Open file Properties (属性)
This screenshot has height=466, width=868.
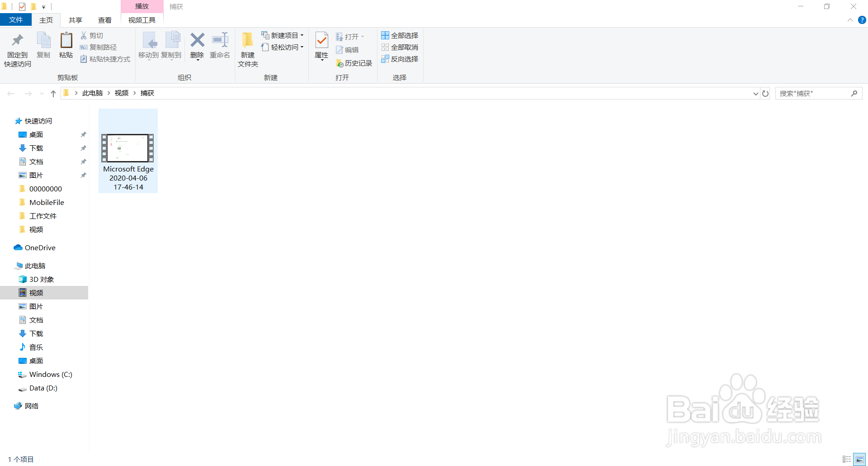pyautogui.click(x=321, y=45)
